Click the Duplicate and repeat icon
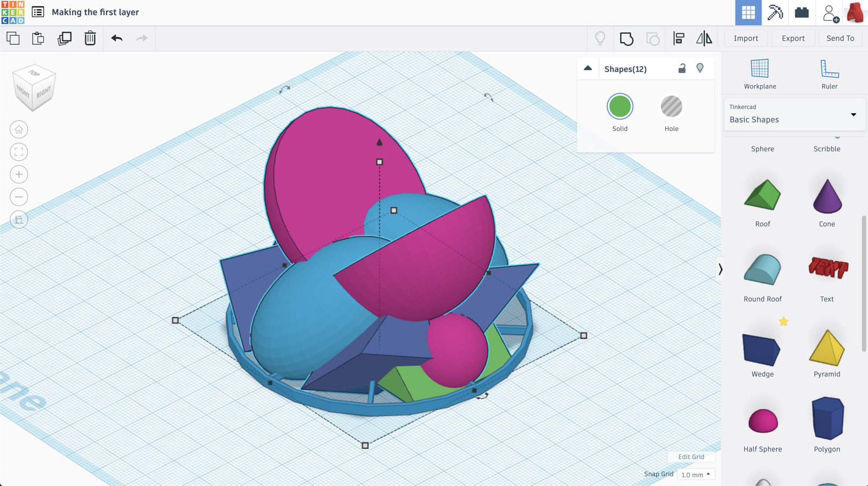This screenshot has height=486, width=868. click(x=64, y=38)
